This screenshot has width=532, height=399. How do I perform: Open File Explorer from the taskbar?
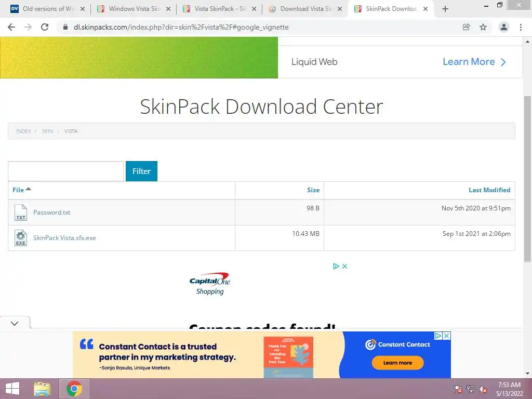pyautogui.click(x=43, y=389)
